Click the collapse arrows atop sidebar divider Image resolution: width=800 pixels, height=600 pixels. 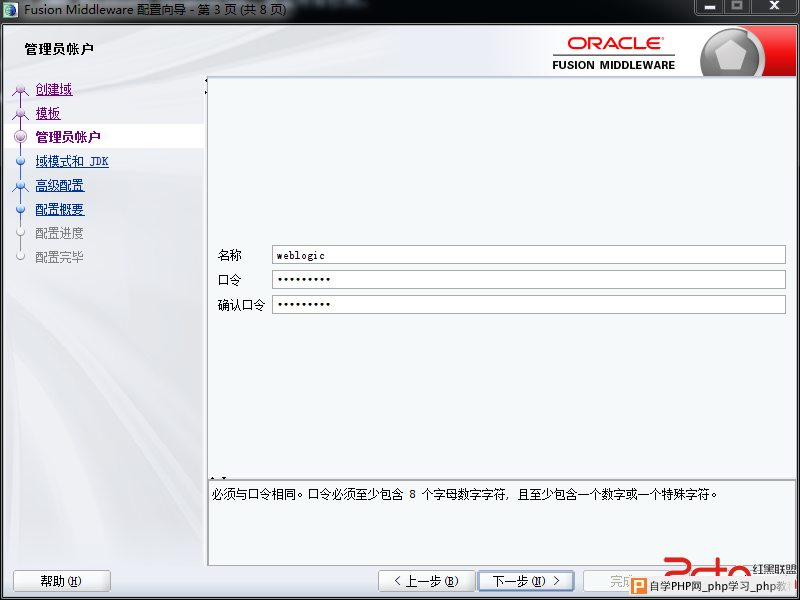(206, 86)
